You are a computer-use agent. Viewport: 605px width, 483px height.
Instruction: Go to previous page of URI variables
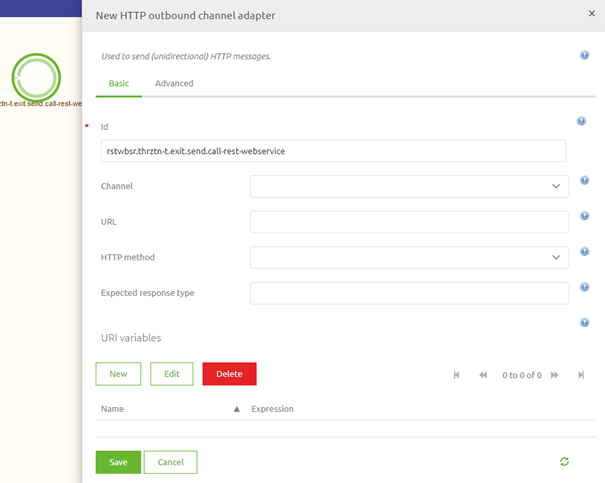click(483, 375)
